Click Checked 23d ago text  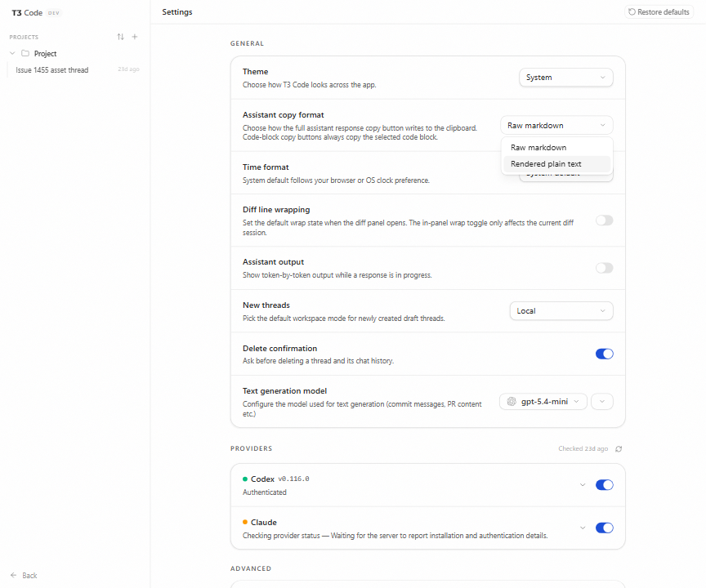(x=583, y=448)
